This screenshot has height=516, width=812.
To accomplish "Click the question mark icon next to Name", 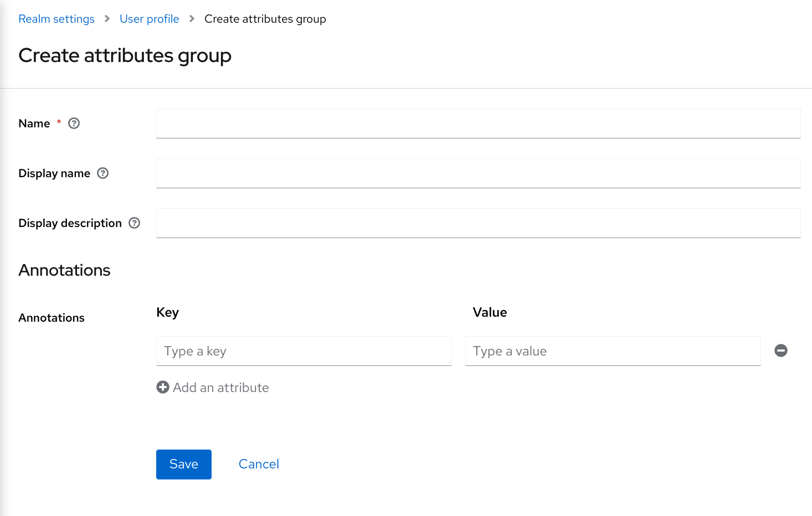I will (x=74, y=123).
